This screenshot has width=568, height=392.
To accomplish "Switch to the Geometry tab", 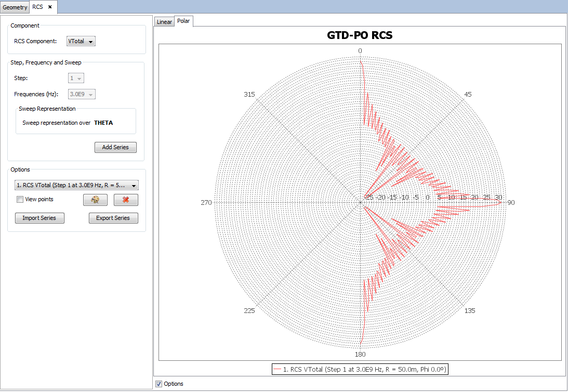I will point(15,7).
